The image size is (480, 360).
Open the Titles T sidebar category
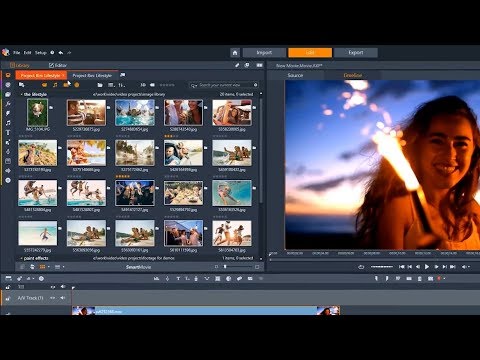(8, 133)
